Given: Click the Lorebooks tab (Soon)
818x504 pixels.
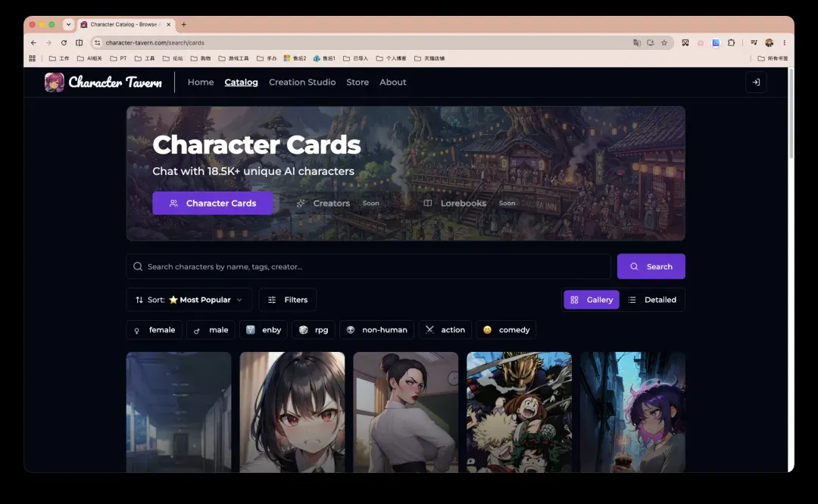Looking at the screenshot, I should tap(469, 204).
